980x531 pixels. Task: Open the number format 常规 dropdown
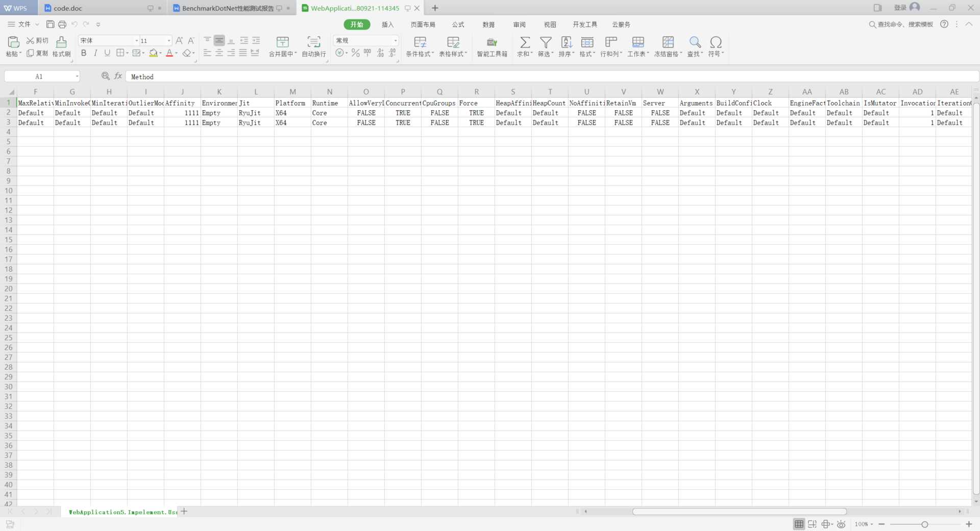(x=396, y=40)
